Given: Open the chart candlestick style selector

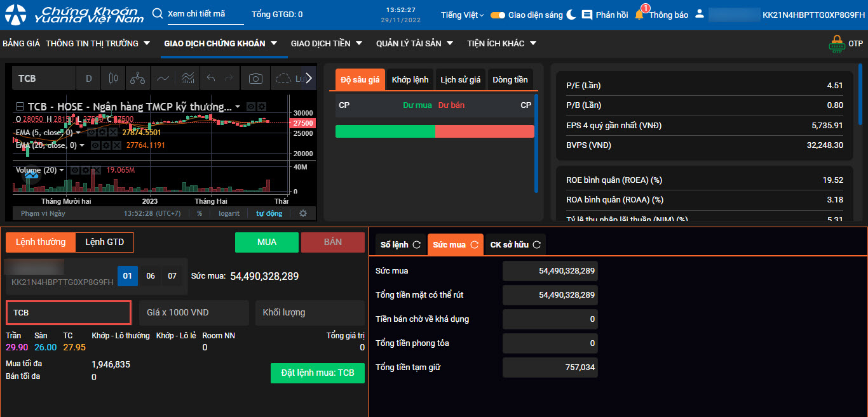Looking at the screenshot, I should (x=114, y=79).
